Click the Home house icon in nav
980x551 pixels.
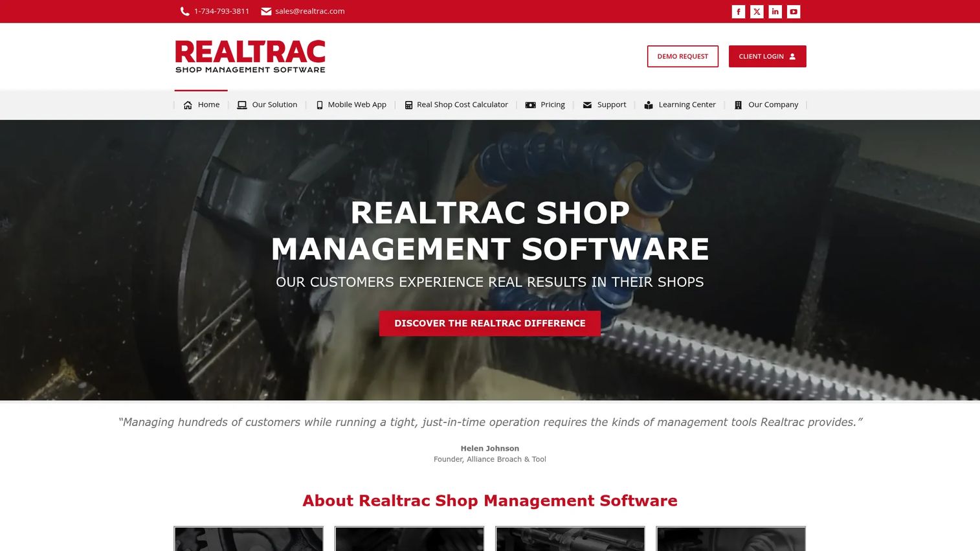pos(188,105)
